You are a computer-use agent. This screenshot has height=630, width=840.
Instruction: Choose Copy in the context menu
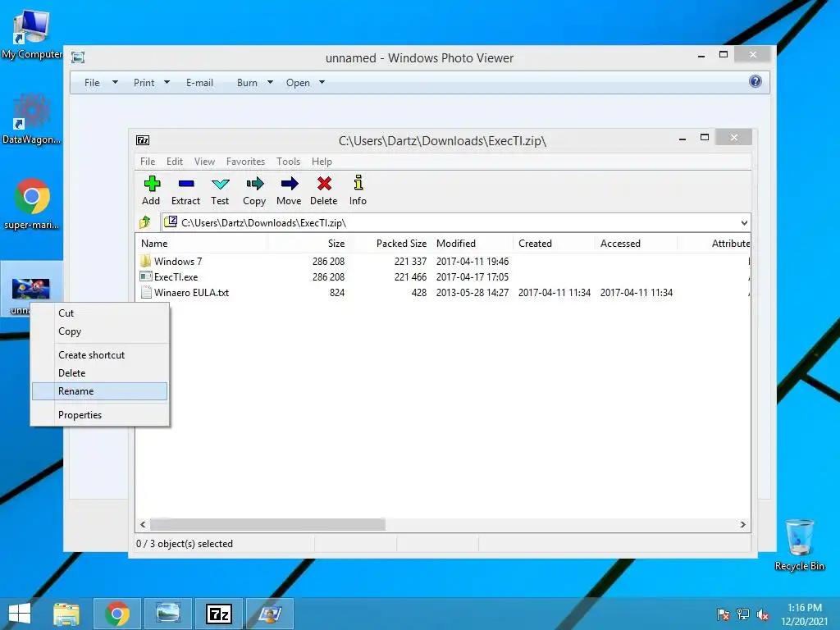click(x=99, y=331)
